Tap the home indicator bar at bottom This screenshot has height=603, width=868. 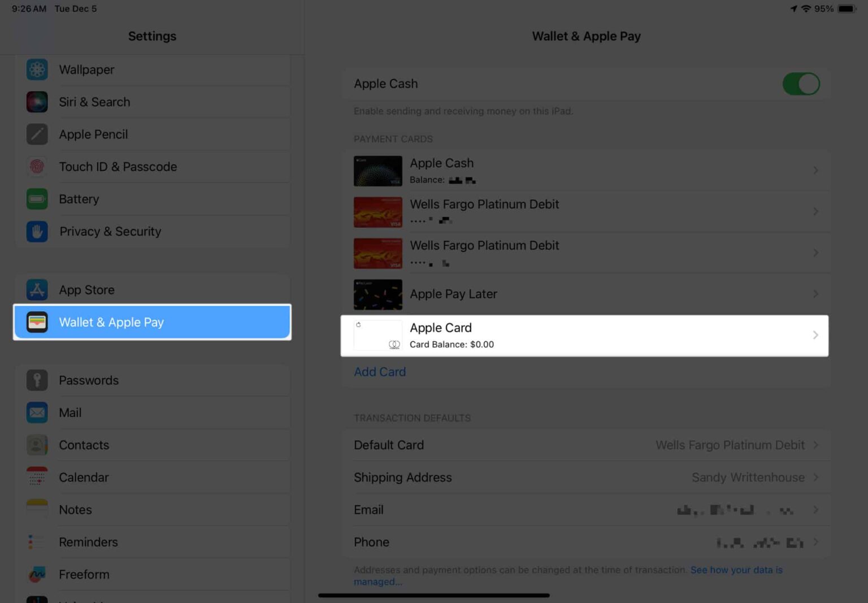[x=434, y=595]
